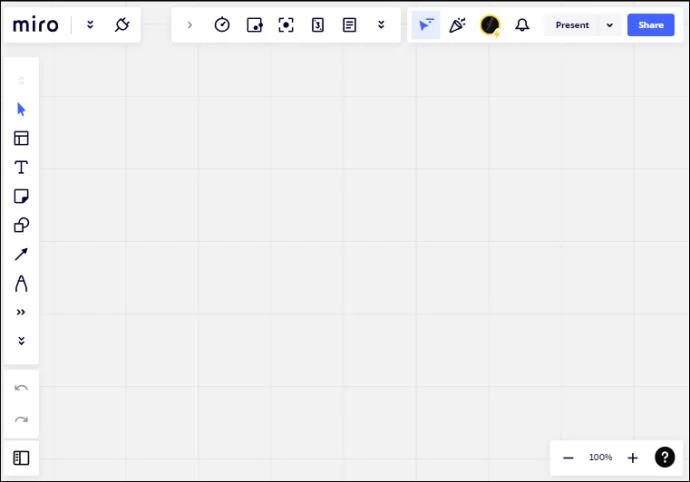690x482 pixels.
Task: Select the cursor tool in left toolbar
Action: click(x=21, y=109)
